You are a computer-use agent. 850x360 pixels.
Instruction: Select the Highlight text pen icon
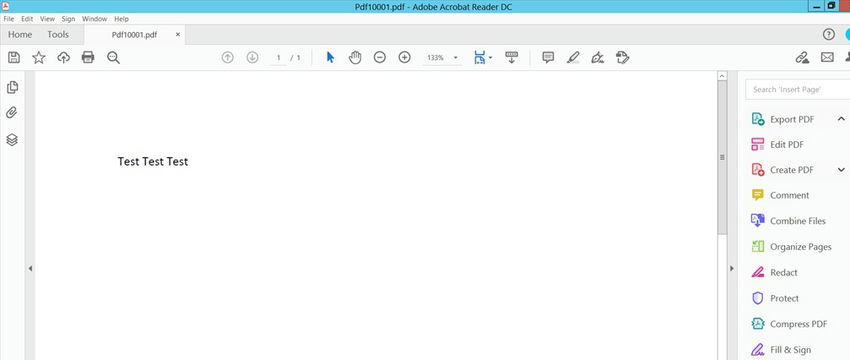pos(573,57)
